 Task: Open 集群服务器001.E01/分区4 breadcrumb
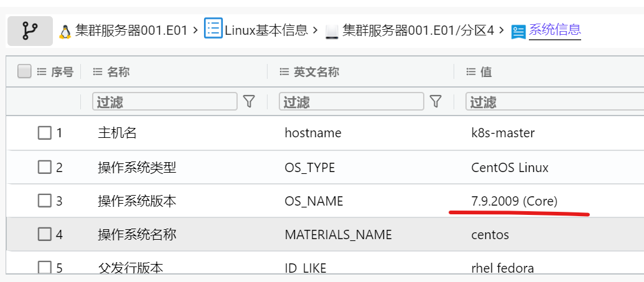click(418, 30)
